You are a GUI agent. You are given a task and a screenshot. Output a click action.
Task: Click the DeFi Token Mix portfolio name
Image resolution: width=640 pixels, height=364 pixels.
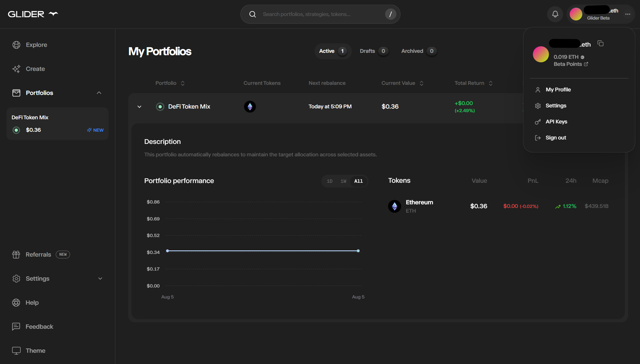tap(189, 107)
